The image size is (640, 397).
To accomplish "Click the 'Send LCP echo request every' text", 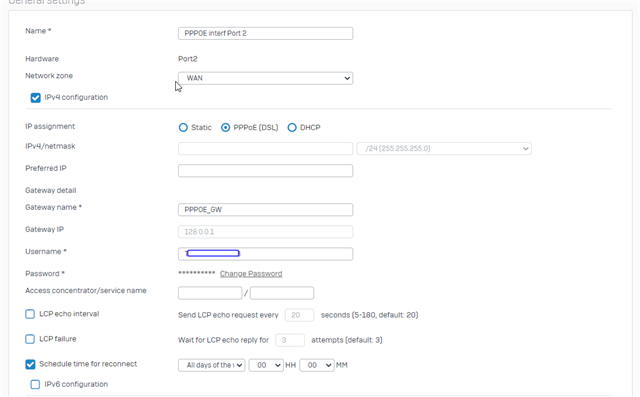I will 228,315.
